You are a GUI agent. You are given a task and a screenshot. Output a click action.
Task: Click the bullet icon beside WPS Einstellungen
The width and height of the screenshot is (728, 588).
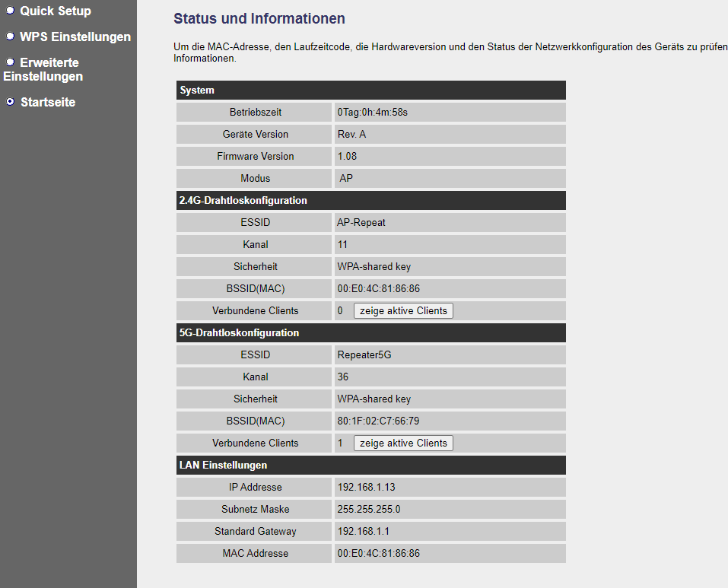tap(11, 37)
